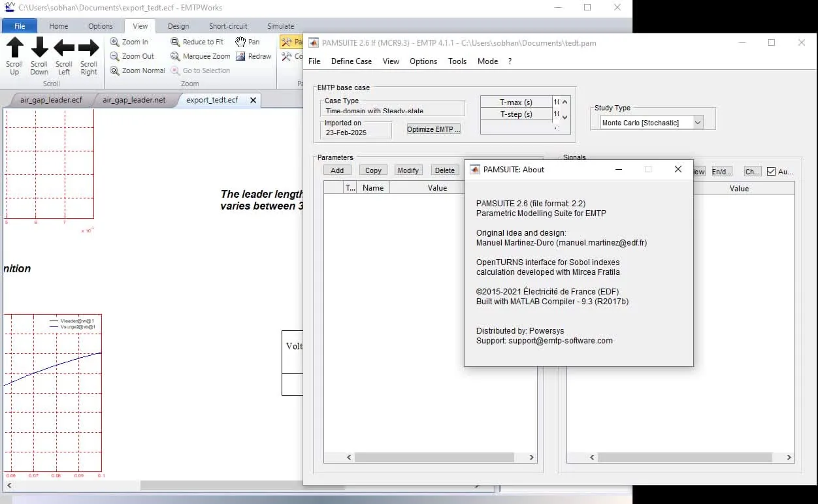Close the export_tedt.ecf tab
The image size is (818, 504).
(252, 100)
